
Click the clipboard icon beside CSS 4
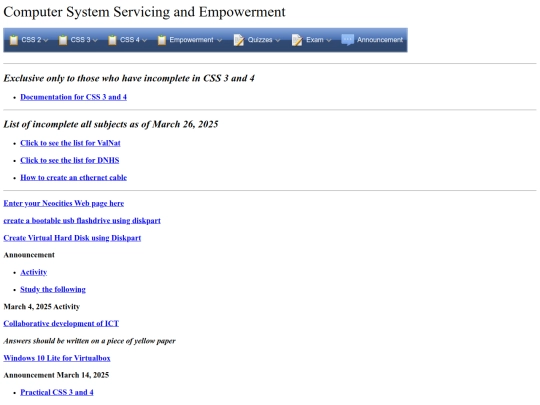pos(112,40)
